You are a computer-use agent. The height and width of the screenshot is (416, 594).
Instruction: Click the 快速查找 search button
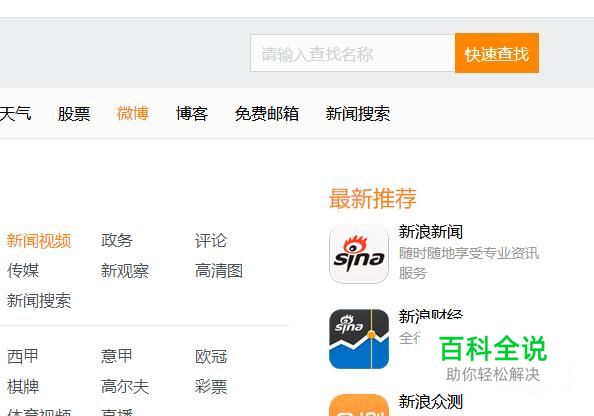tap(497, 53)
